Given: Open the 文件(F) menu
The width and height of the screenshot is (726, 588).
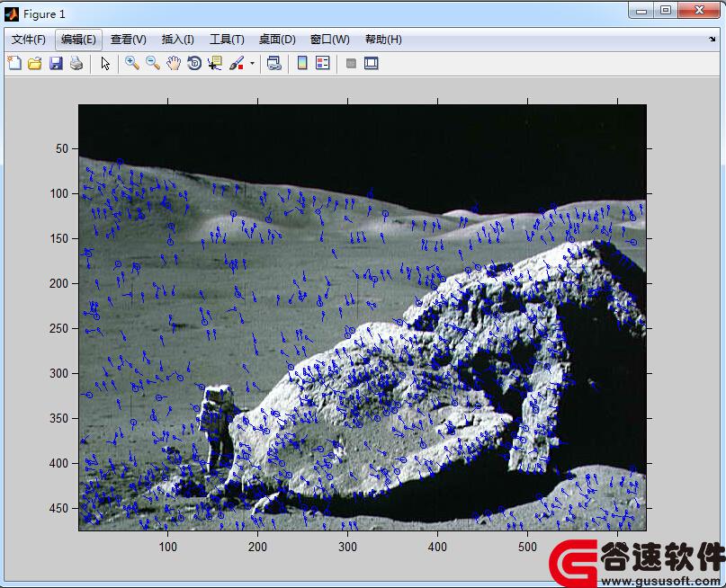Looking at the screenshot, I should [29, 40].
